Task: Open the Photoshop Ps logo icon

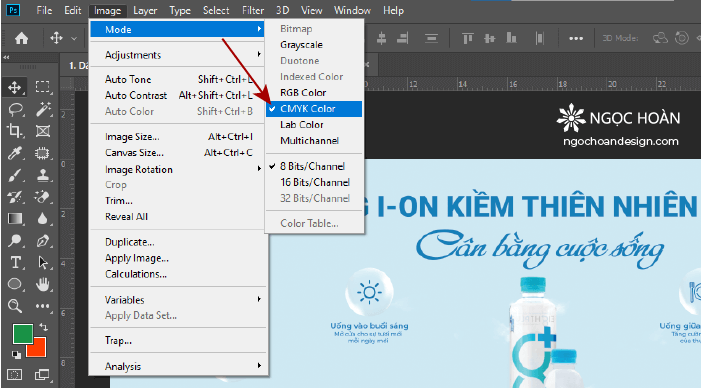Action: pyautogui.click(x=13, y=10)
